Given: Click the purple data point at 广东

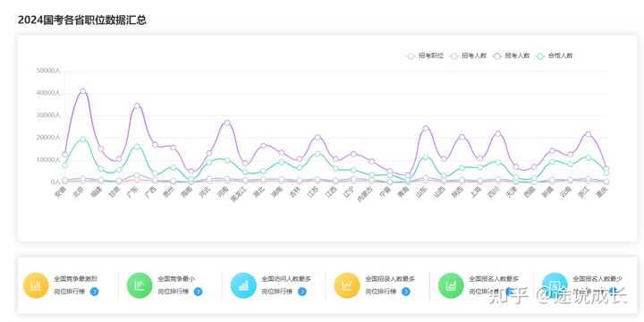Looking at the screenshot, I should (x=137, y=106).
